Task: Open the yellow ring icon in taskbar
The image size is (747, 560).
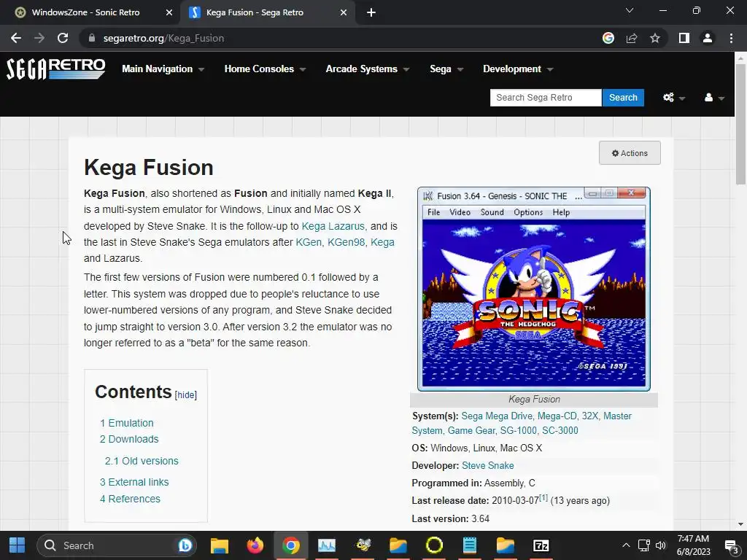Action: tap(434, 545)
